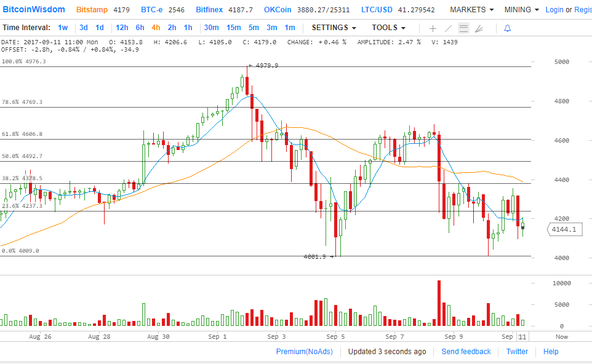This screenshot has height=364, width=592.
Task: Expand the MINING menu
Action: coord(521,10)
